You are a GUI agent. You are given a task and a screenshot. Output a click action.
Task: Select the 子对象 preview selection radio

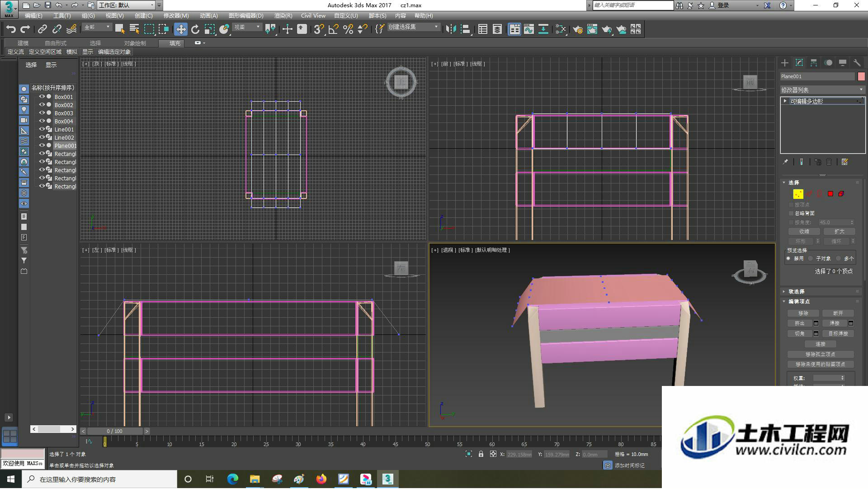[811, 259]
